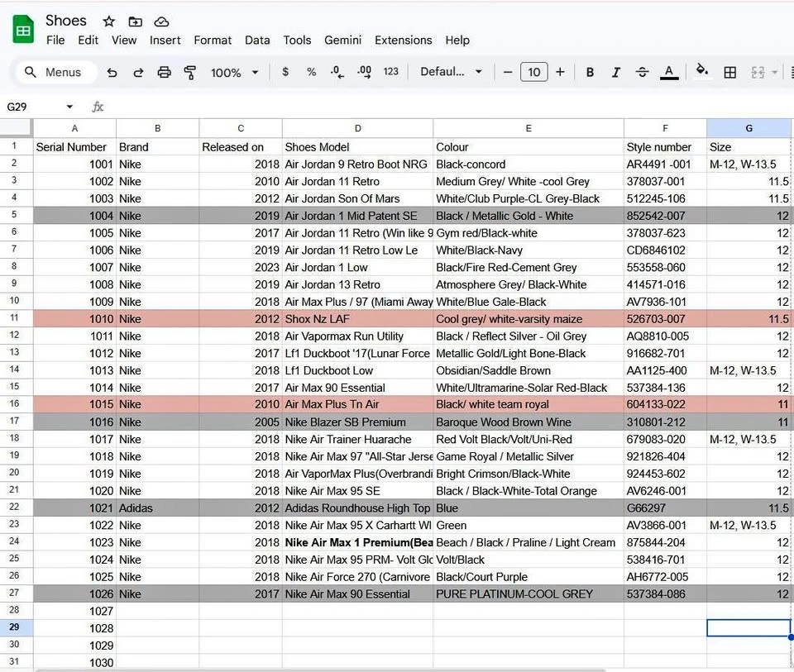Image resolution: width=794 pixels, height=672 pixels.
Task: Increase font size with plus button
Action: (560, 72)
